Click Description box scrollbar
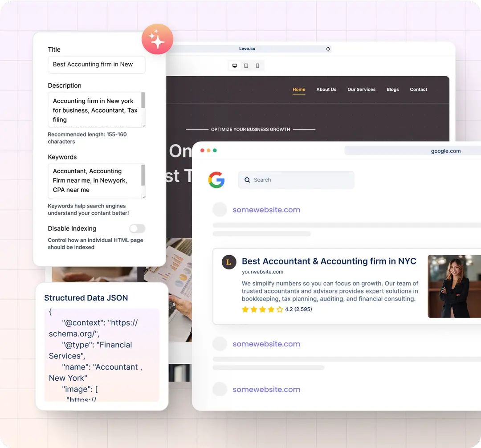Viewport: 481px width, 448px height. [143, 100]
